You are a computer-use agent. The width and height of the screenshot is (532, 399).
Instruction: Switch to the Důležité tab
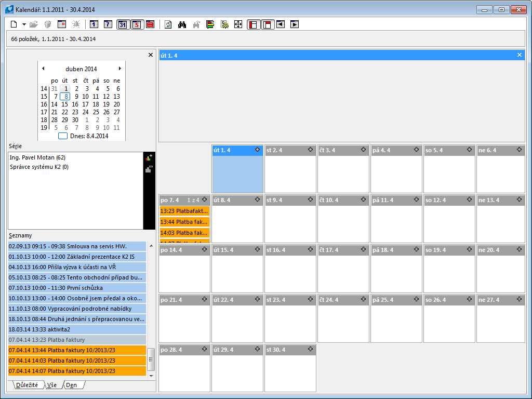point(27,385)
